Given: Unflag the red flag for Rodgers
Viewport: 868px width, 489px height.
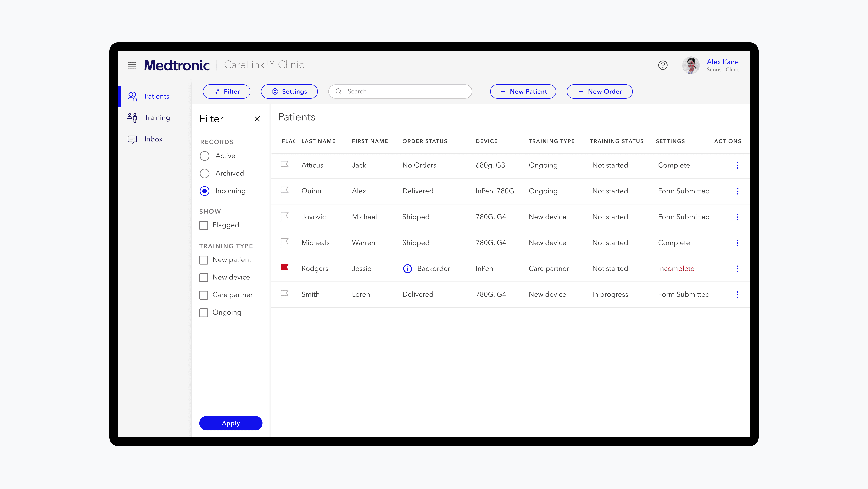Looking at the screenshot, I should coord(284,268).
